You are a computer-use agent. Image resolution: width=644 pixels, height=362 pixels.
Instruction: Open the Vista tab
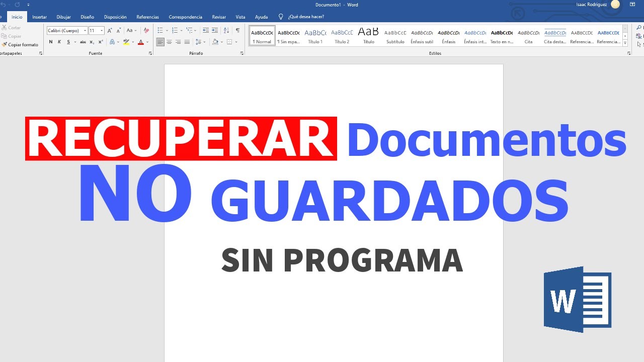click(240, 17)
